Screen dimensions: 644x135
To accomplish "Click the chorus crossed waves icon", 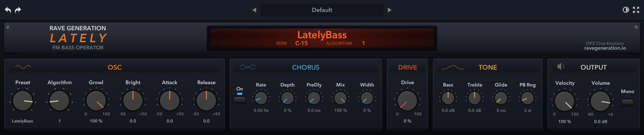I will point(247,67).
